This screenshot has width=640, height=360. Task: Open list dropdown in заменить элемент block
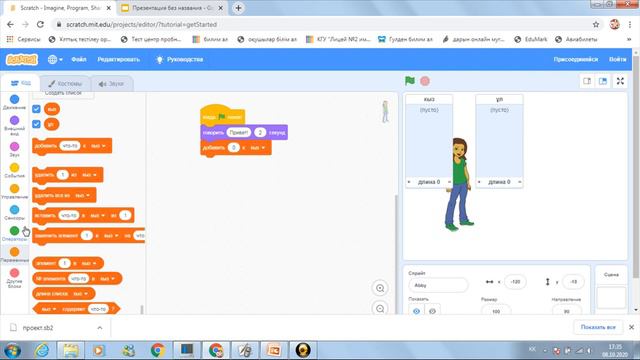click(x=111, y=236)
